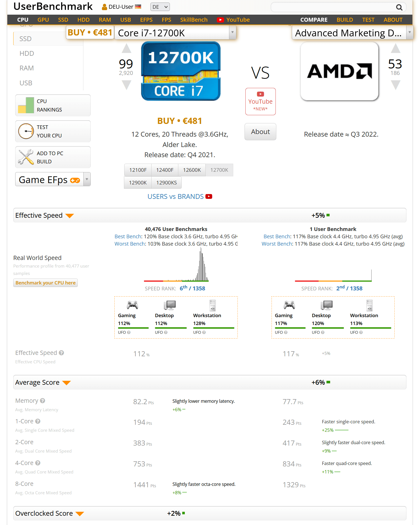Click the AMD logo image
Viewport: 420px width, 525px height.
(x=339, y=71)
